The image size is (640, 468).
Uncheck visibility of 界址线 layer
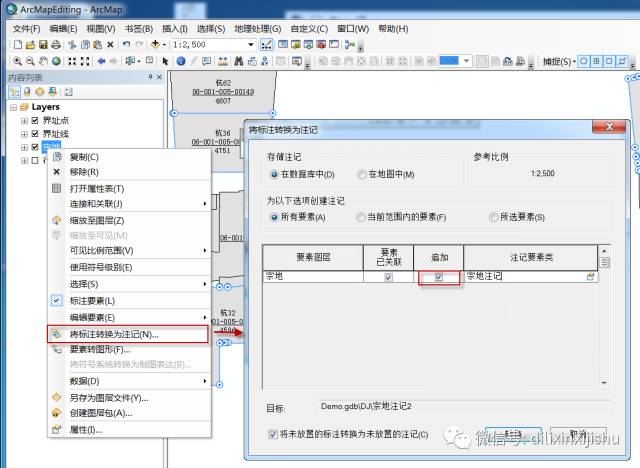(35, 134)
